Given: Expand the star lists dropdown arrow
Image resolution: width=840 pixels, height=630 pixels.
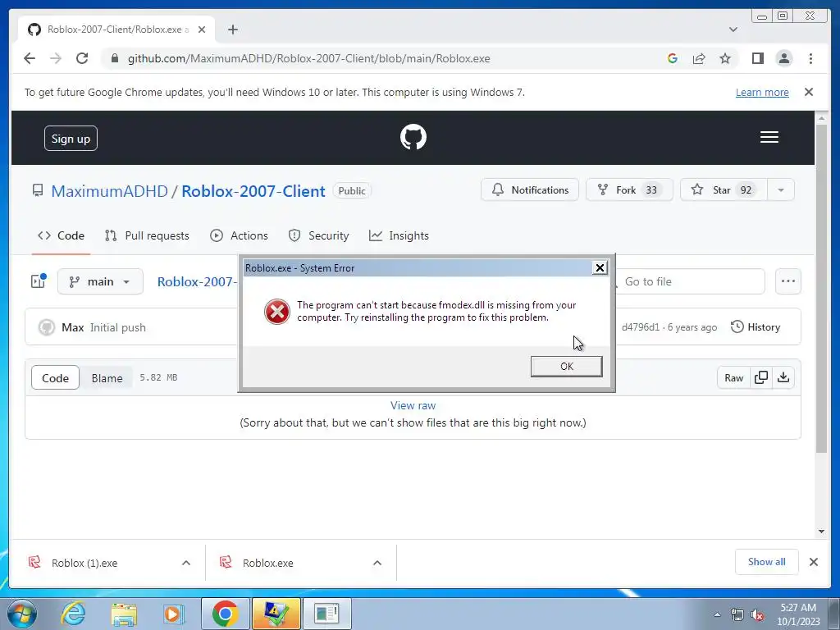Looking at the screenshot, I should [781, 189].
